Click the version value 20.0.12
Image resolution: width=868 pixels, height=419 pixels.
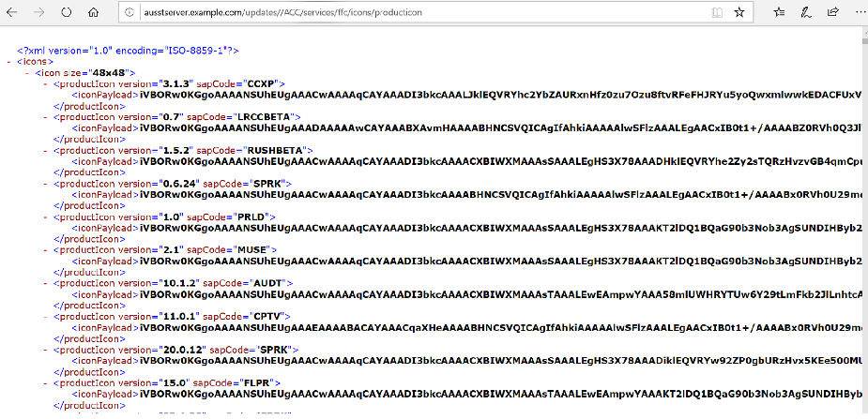(x=180, y=350)
